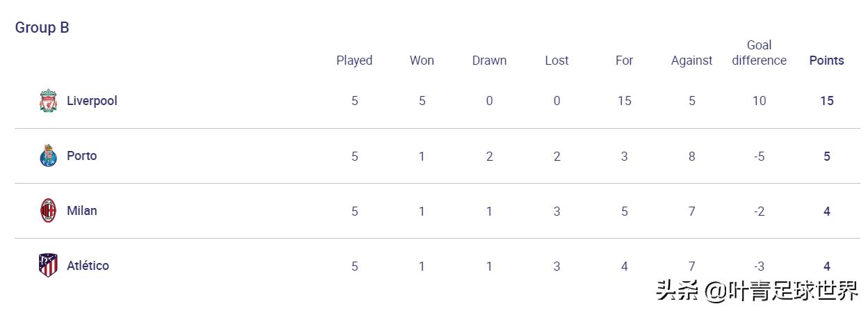The image size is (868, 311).
Task: Sort table by Points column header
Action: [826, 61]
